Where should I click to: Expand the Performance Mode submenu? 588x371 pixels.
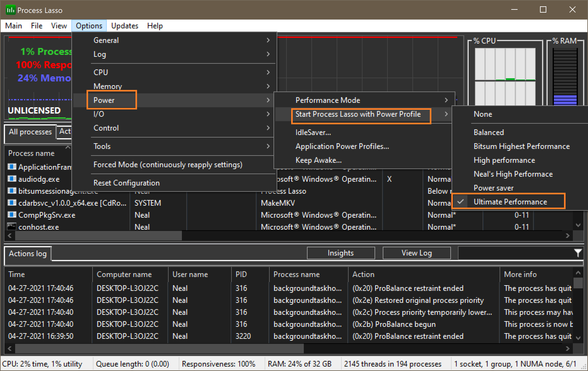pos(364,100)
